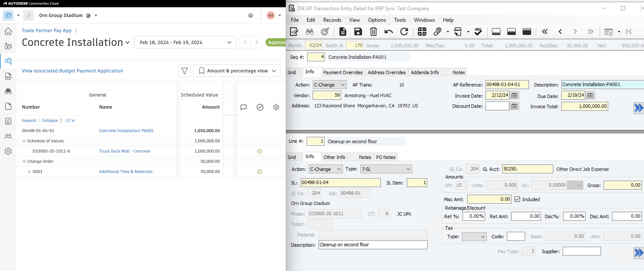Click the Undo icon in toolbar

[388, 32]
